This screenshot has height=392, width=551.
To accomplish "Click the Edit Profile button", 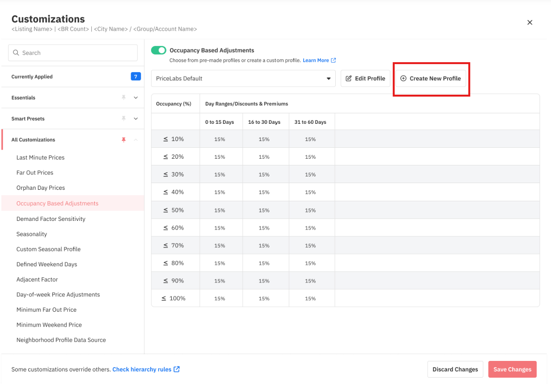I will pyautogui.click(x=365, y=78).
